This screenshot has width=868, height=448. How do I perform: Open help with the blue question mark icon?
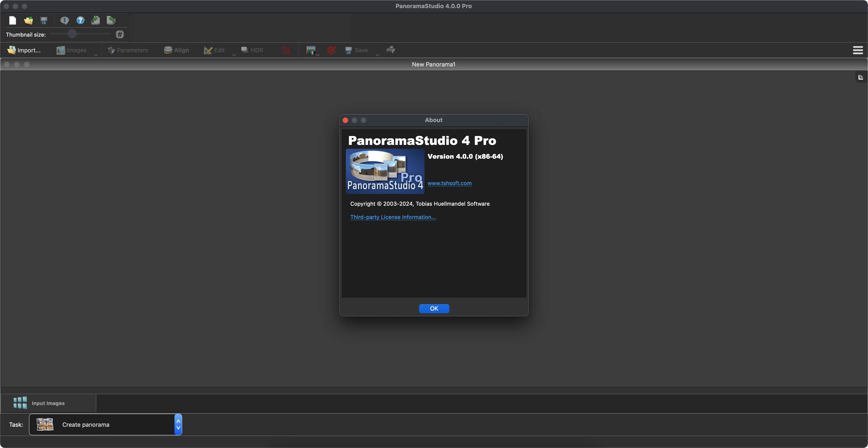tap(80, 21)
